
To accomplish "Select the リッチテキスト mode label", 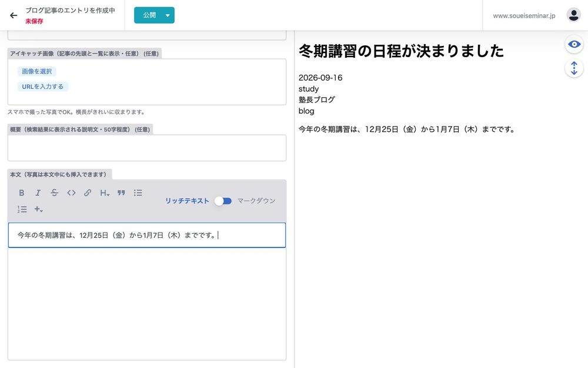I will point(187,201).
